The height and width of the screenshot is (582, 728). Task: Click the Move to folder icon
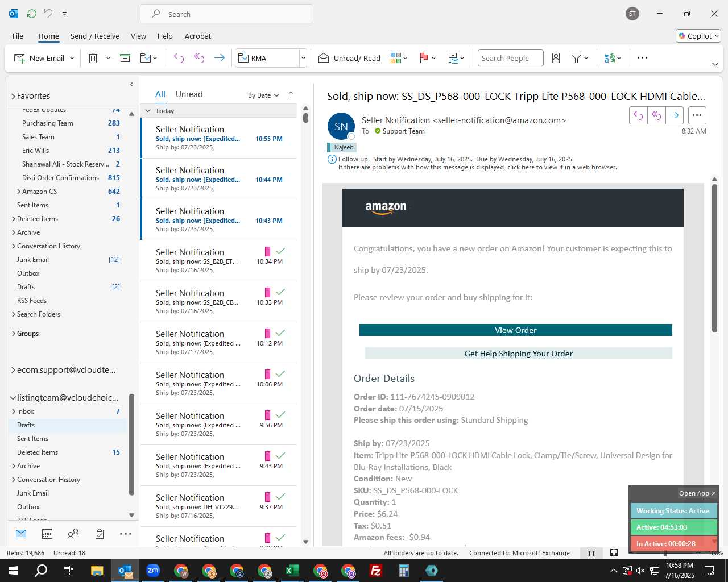click(146, 58)
